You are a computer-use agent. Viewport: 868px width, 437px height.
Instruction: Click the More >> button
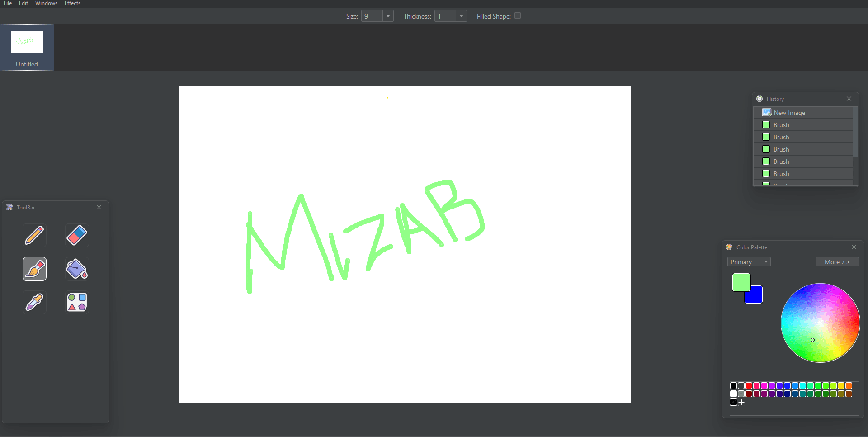tap(837, 262)
